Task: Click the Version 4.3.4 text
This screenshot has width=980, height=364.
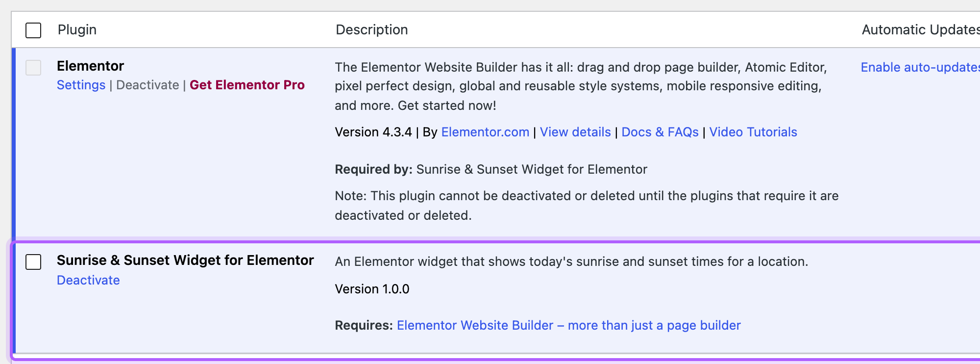Action: [x=373, y=132]
